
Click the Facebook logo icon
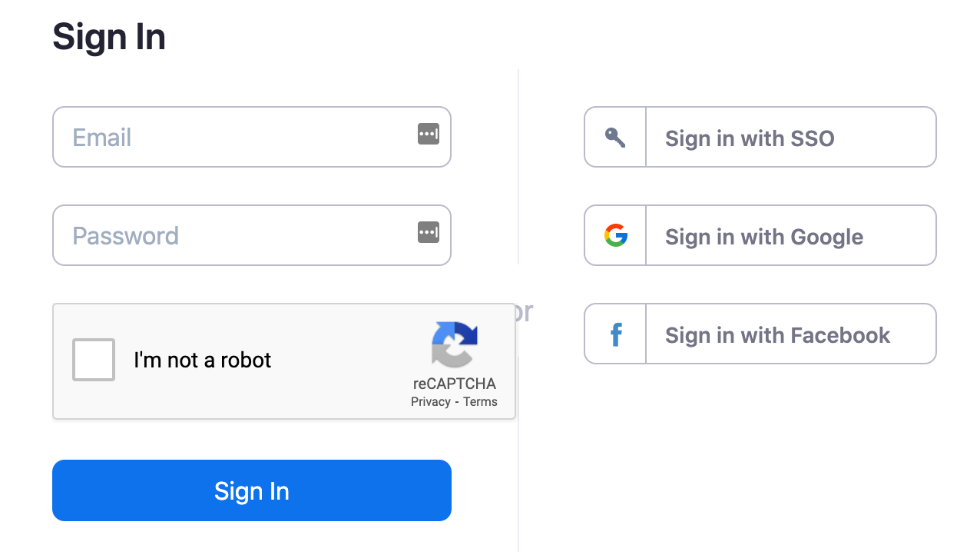[616, 334]
